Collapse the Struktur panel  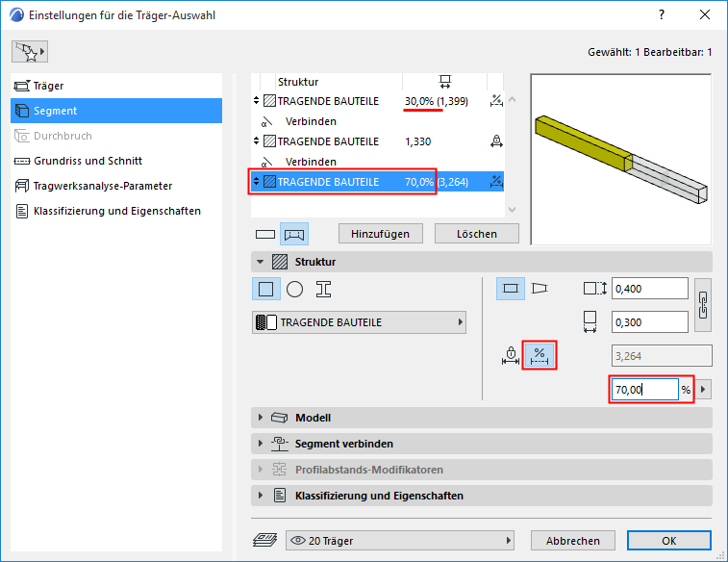coord(261,262)
